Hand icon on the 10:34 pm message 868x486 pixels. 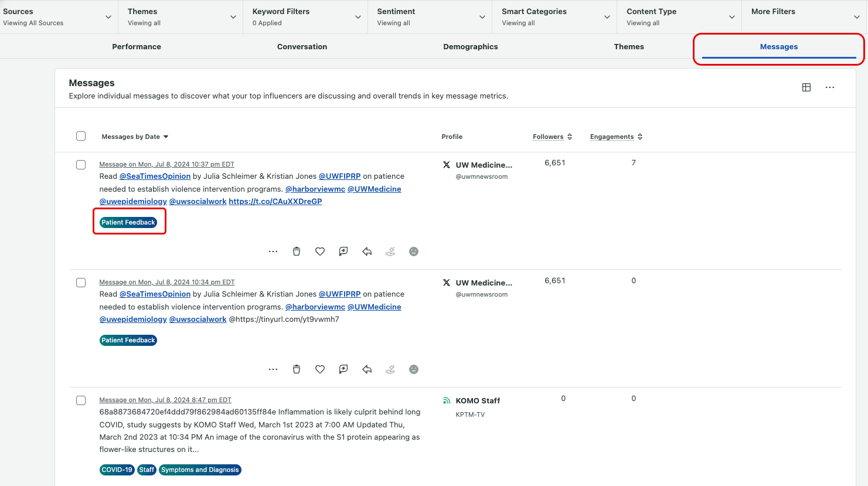(x=390, y=369)
